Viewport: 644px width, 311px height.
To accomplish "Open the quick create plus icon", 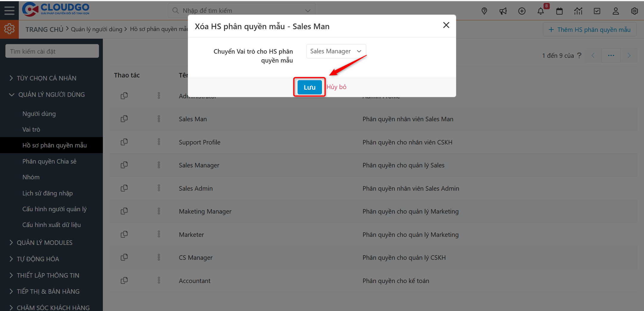I will (522, 11).
